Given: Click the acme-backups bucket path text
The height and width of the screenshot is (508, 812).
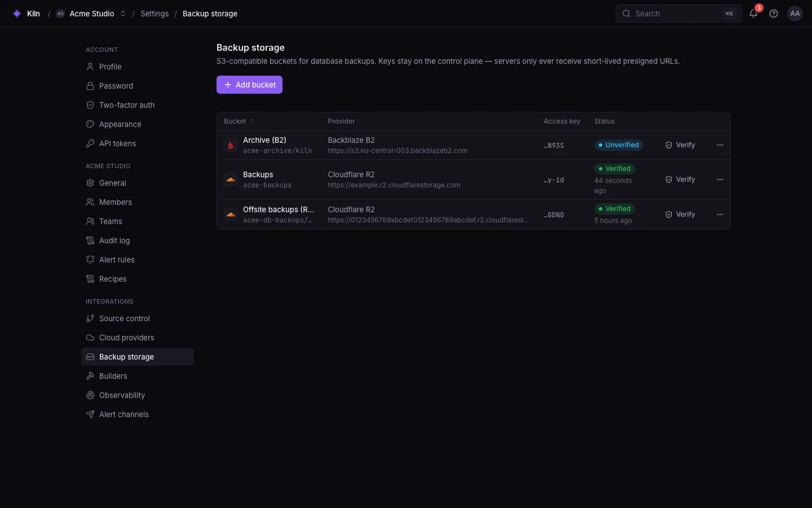Looking at the screenshot, I should (267, 185).
